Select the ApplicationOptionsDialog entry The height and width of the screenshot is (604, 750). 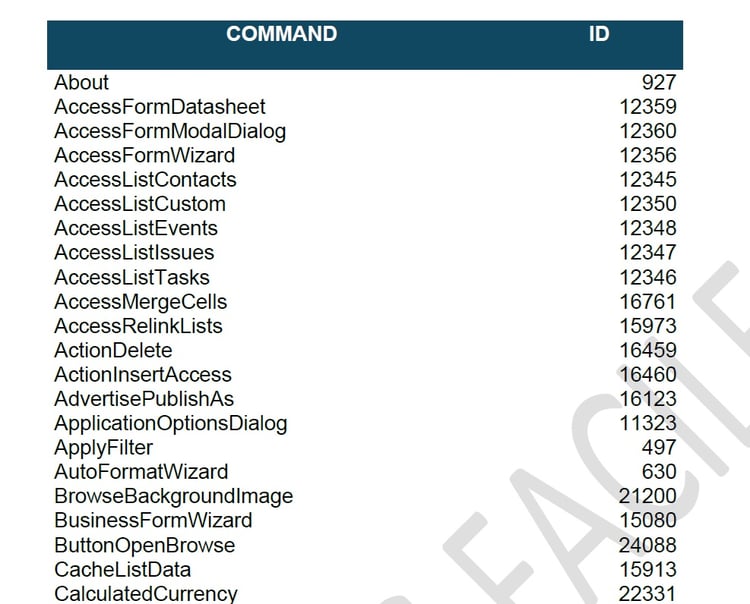click(x=171, y=424)
